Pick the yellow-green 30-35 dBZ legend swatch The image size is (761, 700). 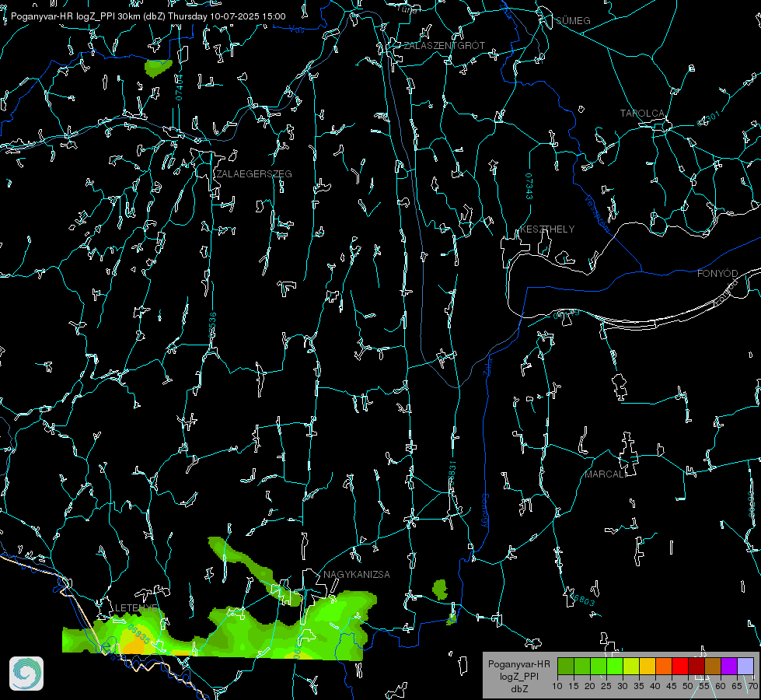pos(631,666)
